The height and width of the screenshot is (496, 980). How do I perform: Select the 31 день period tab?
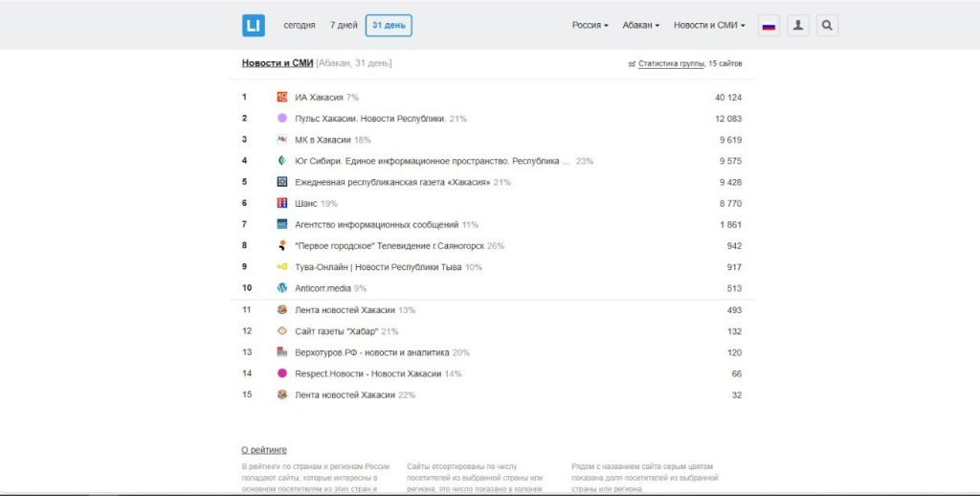click(x=389, y=26)
